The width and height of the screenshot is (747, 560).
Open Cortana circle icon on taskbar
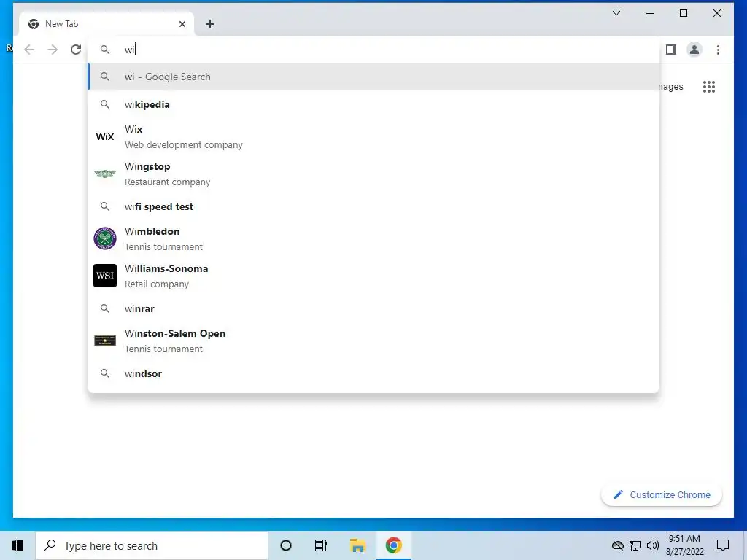[286, 545]
